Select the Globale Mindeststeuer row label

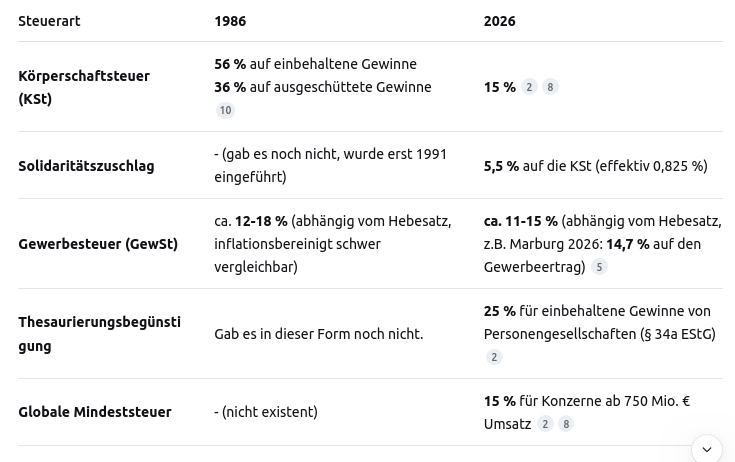pyautogui.click(x=95, y=412)
